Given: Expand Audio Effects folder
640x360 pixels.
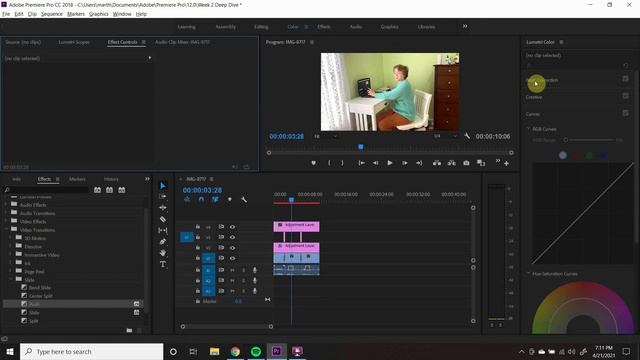Looking at the screenshot, I should point(6,204).
